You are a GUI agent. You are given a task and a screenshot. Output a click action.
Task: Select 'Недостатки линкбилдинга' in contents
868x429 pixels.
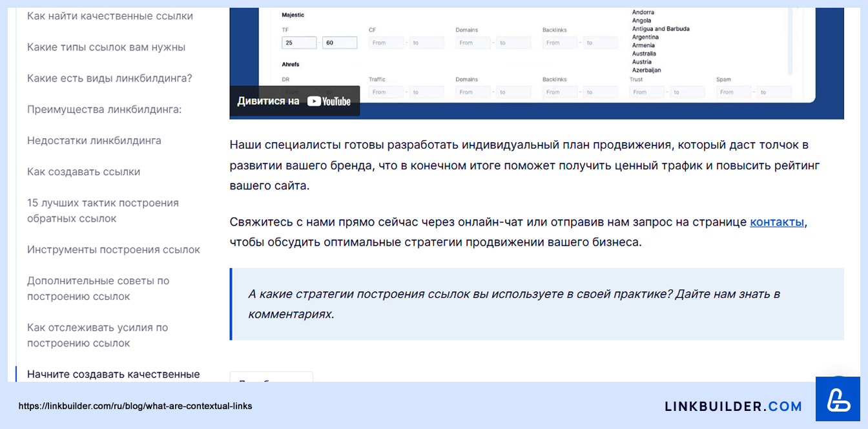point(94,140)
